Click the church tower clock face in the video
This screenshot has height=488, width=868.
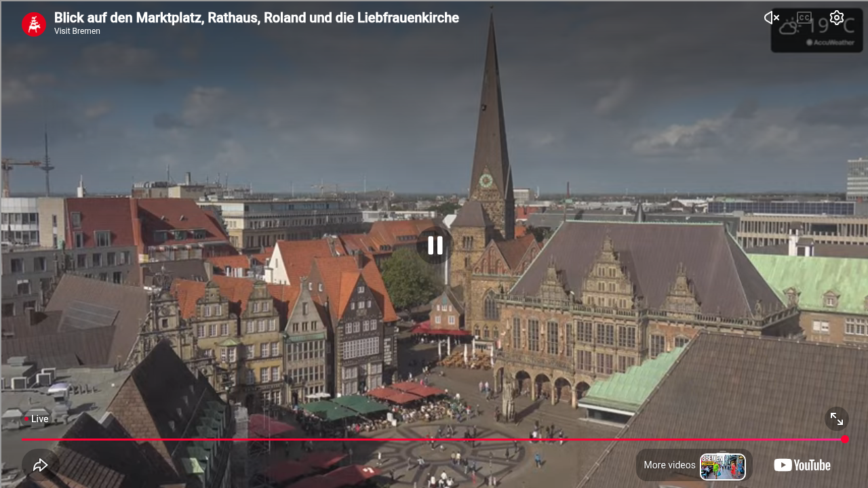pos(486,181)
